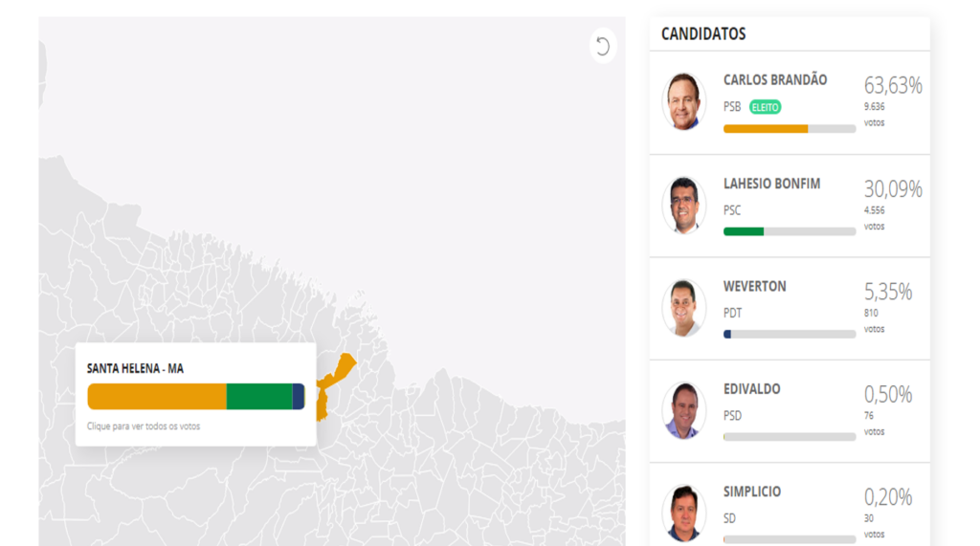Click Lahesio Bonfim's portrait thumbnail
The image size is (980, 546).
[683, 205]
